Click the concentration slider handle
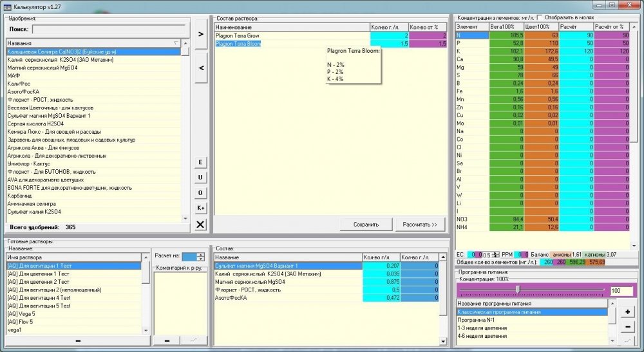644x352 pixels. [x=518, y=290]
